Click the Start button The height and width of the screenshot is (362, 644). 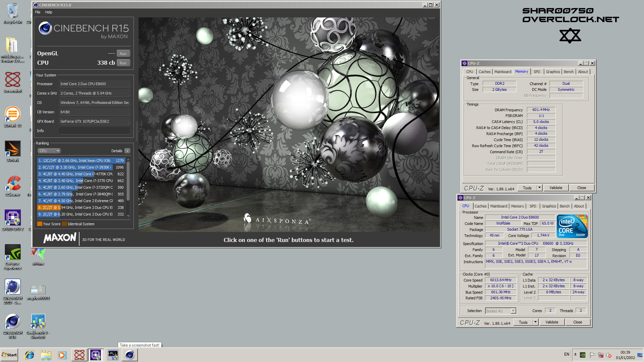[x=9, y=355]
